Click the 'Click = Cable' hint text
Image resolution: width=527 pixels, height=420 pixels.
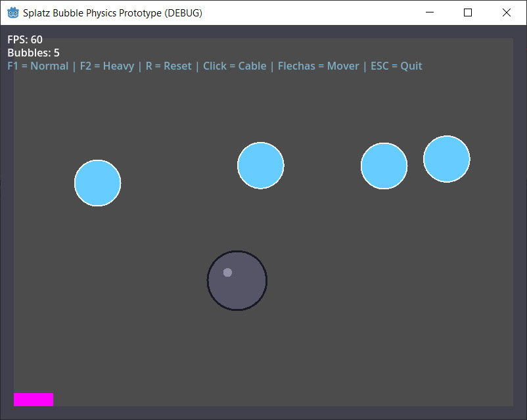tap(235, 66)
